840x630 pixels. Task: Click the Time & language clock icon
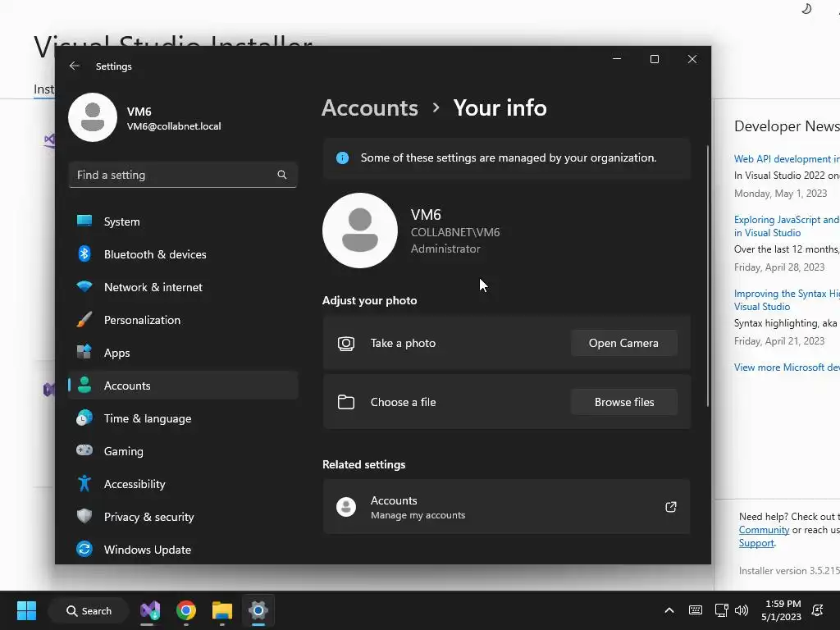[84, 418]
